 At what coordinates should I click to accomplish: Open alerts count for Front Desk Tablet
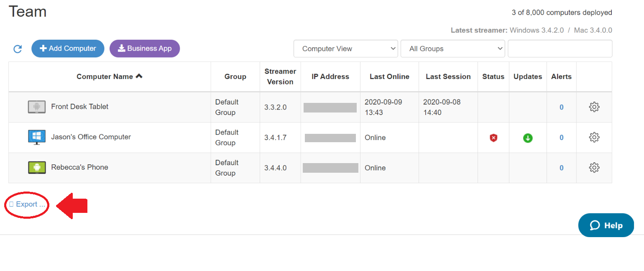(x=562, y=107)
